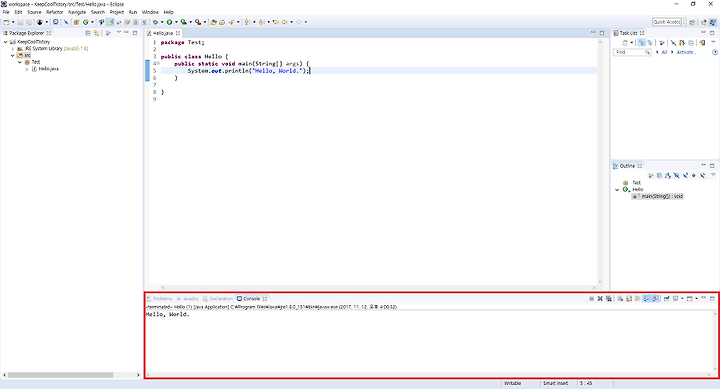Click the Activate... link in Task List
This screenshot has width=720, height=389.
click(686, 52)
